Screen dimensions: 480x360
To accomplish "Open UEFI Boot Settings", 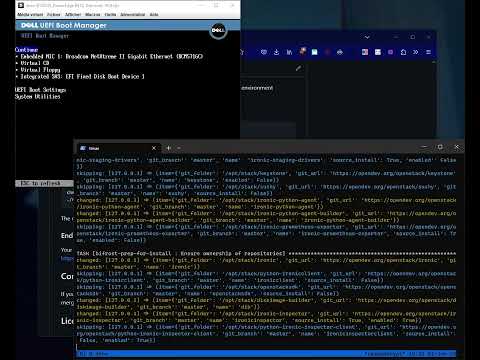I will [40, 90].
